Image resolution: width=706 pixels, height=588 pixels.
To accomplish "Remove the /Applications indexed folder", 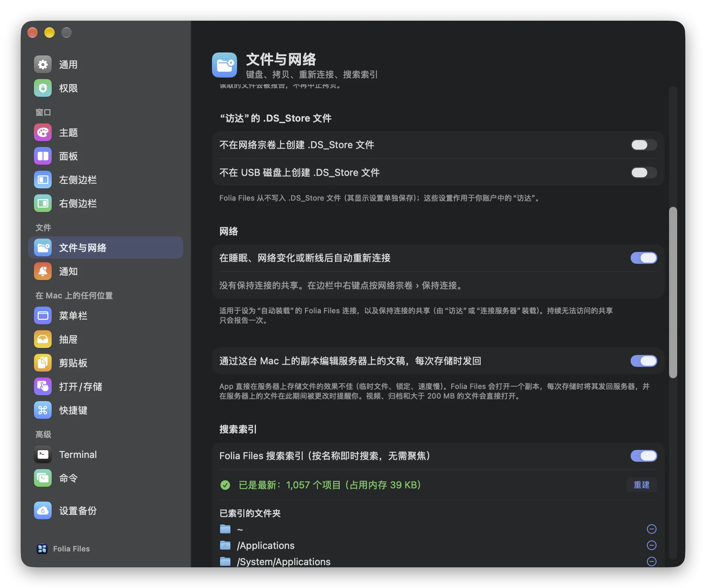I will [x=652, y=546].
